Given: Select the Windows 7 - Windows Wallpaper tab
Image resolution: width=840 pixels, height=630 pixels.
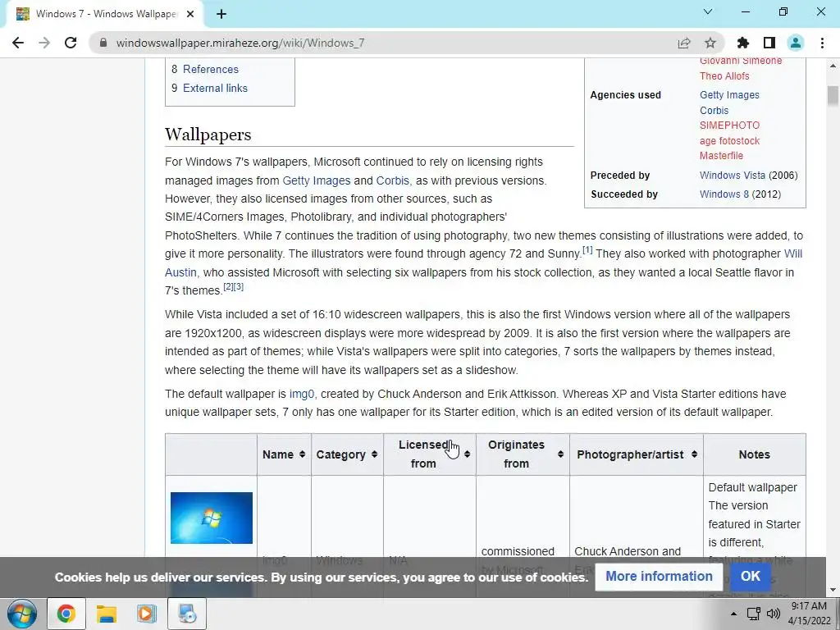Looking at the screenshot, I should tap(105, 15).
